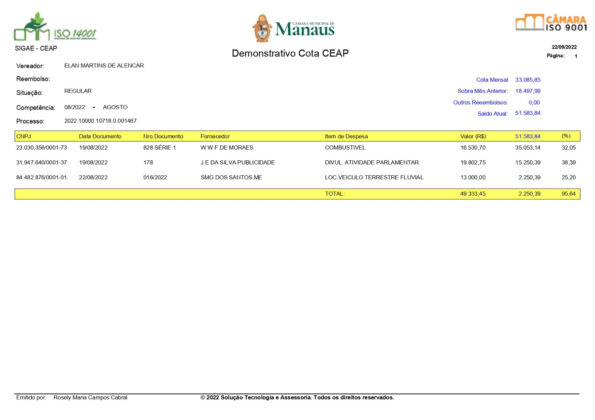Click the 'Sobra Mês Anterior' label

[482, 91]
